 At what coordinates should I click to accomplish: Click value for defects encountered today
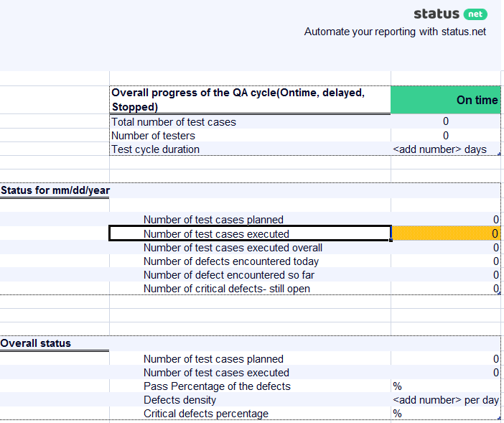[446, 261]
